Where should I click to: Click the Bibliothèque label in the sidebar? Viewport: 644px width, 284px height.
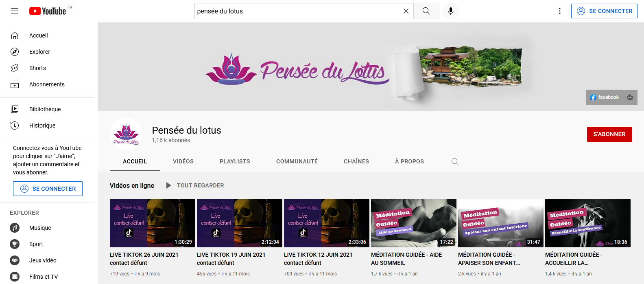45,109
